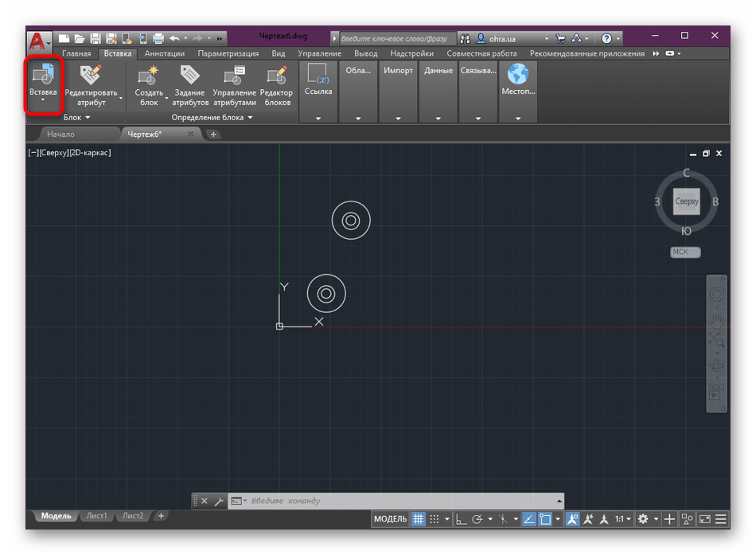Toggle grid display in status bar

click(x=419, y=519)
